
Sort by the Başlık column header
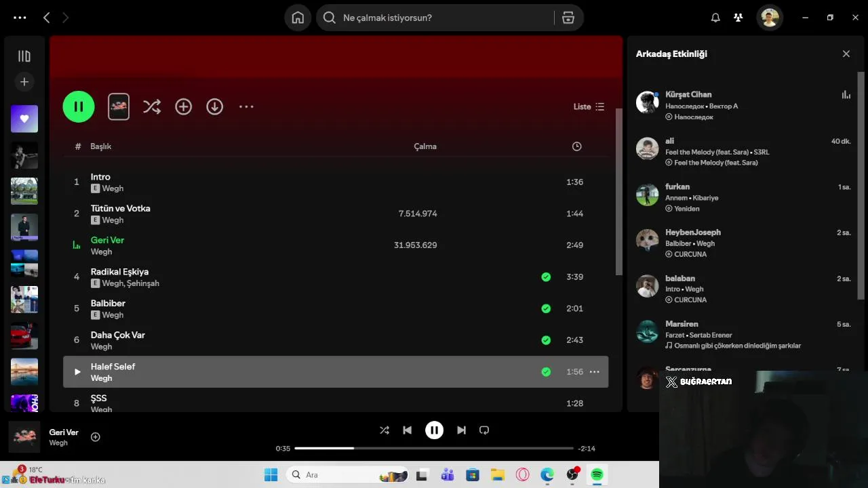[101, 146]
